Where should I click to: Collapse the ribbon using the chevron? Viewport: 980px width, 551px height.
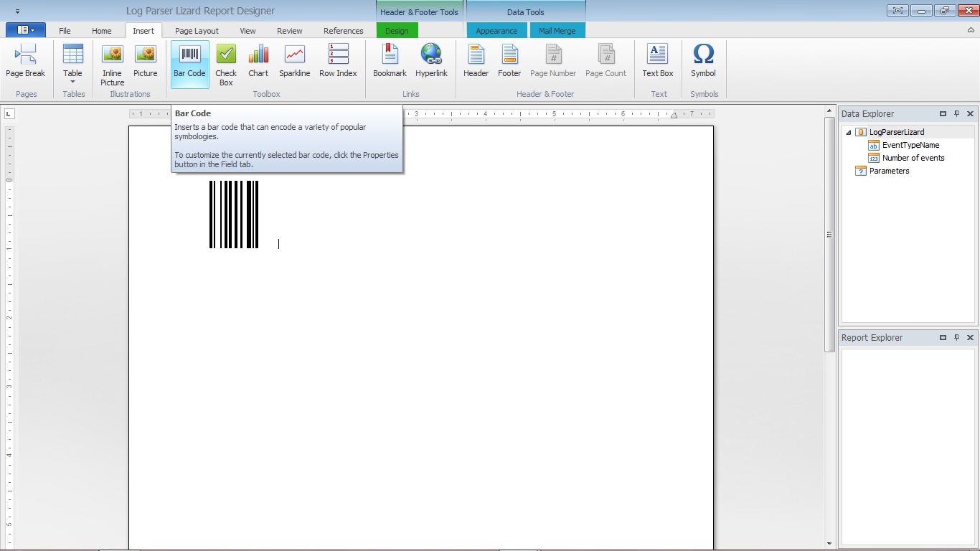click(971, 30)
